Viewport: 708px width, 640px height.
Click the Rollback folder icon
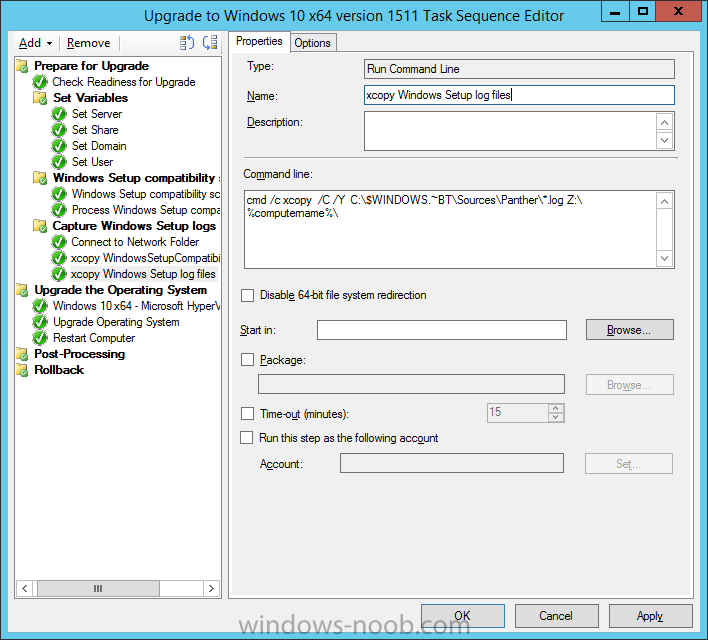22,370
